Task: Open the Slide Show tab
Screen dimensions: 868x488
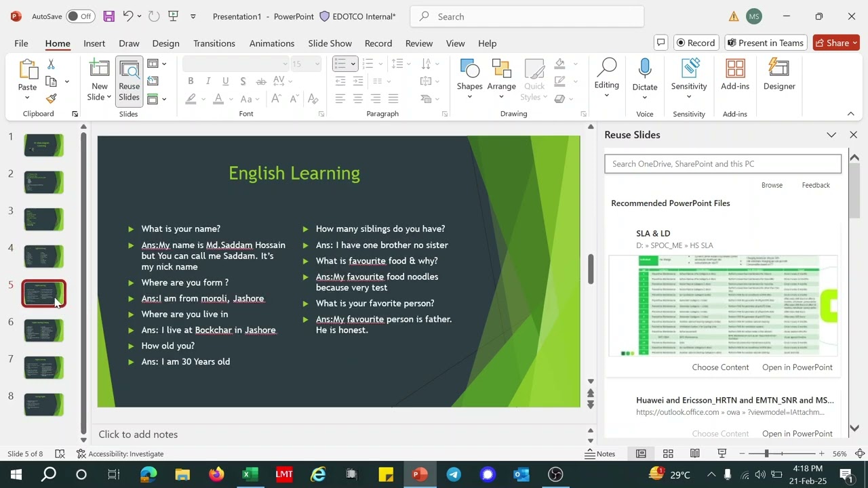Action: click(x=330, y=43)
